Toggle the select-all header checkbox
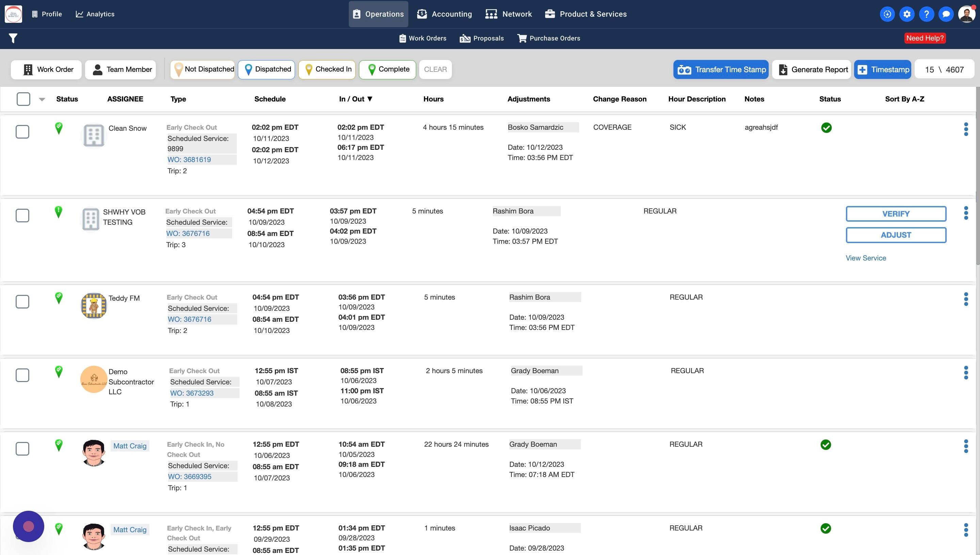The image size is (980, 555). (x=23, y=99)
